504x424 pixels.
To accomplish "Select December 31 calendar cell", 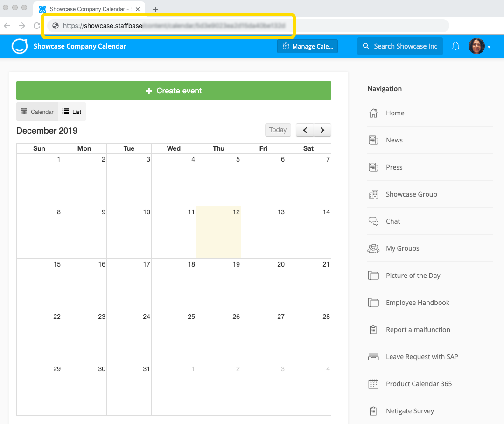I will tap(129, 389).
